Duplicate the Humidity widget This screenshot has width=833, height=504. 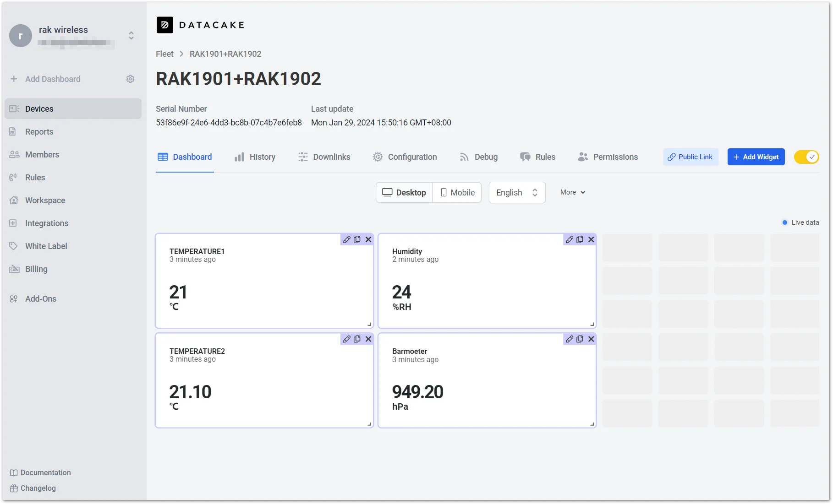coord(580,239)
